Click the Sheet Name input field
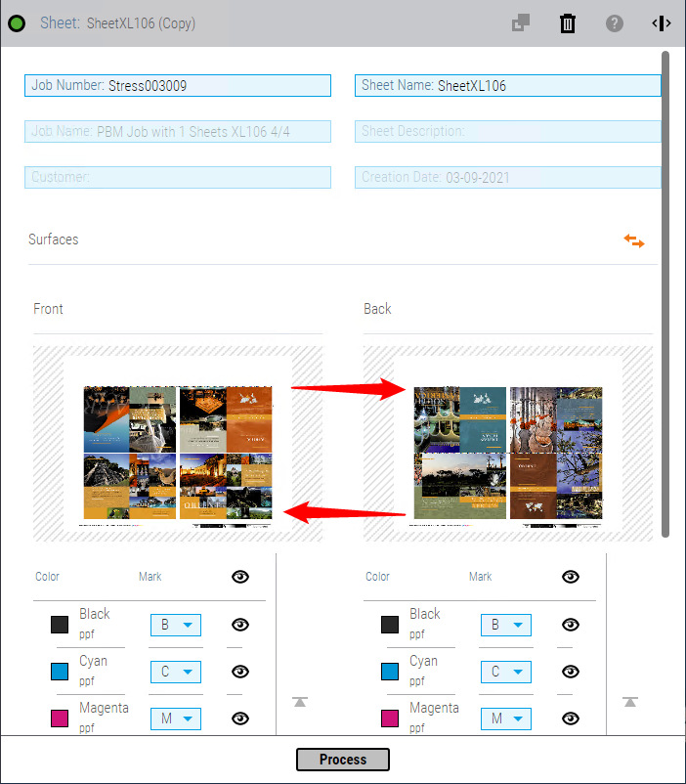This screenshot has height=784, width=686. 508,85
